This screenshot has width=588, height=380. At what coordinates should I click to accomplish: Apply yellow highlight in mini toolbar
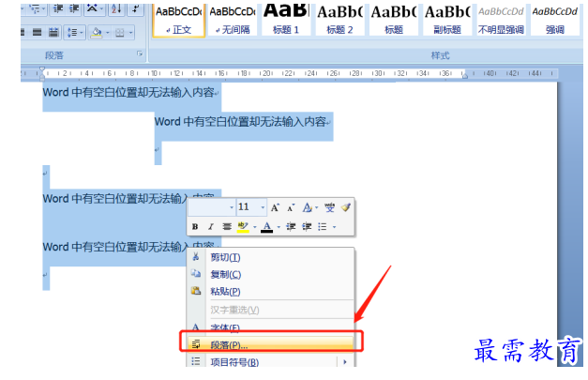click(x=243, y=226)
